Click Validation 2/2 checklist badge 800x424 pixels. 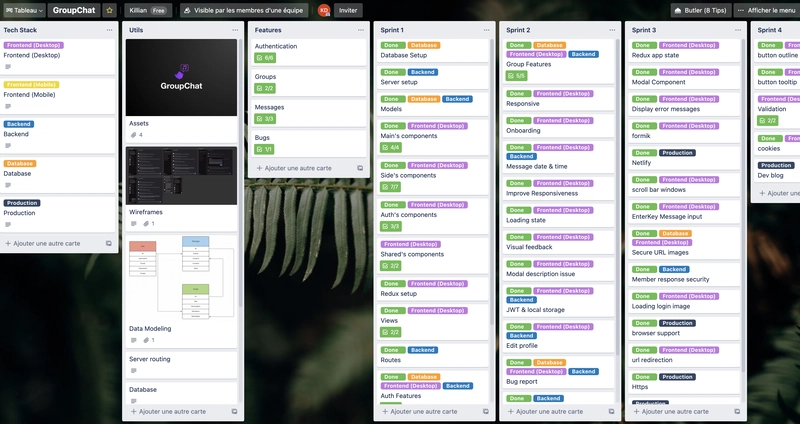point(768,120)
